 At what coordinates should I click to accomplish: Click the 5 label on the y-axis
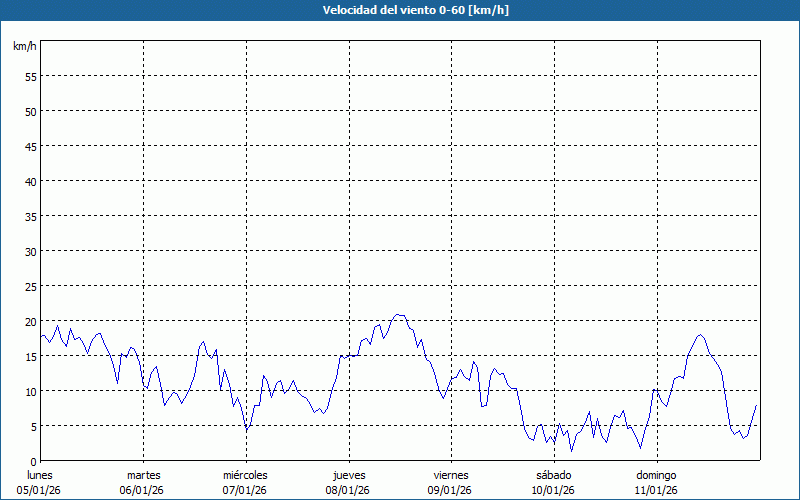[x=33, y=426]
